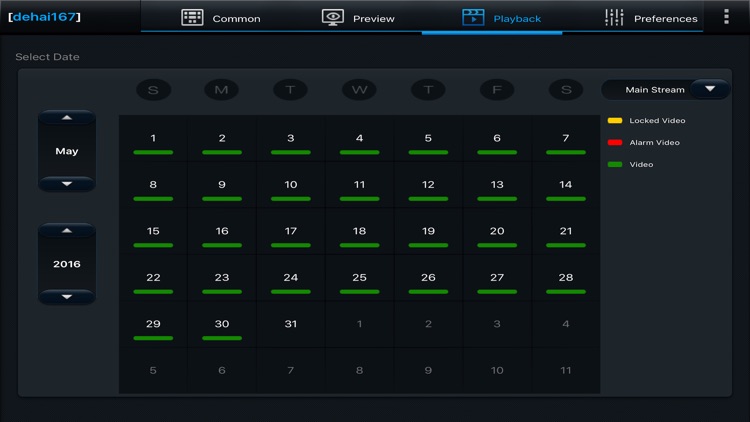This screenshot has height=422, width=750.
Task: Click the Preferences sliders icon
Action: click(614, 18)
